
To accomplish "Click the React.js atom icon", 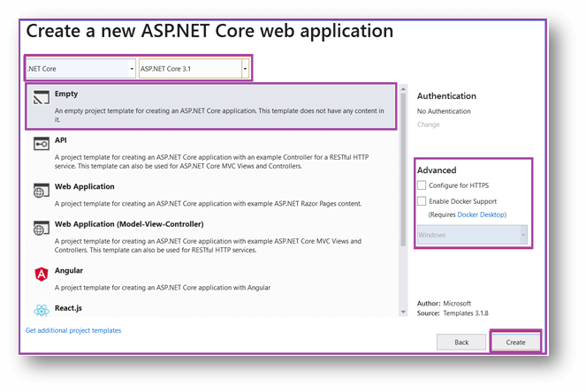I will (42, 310).
